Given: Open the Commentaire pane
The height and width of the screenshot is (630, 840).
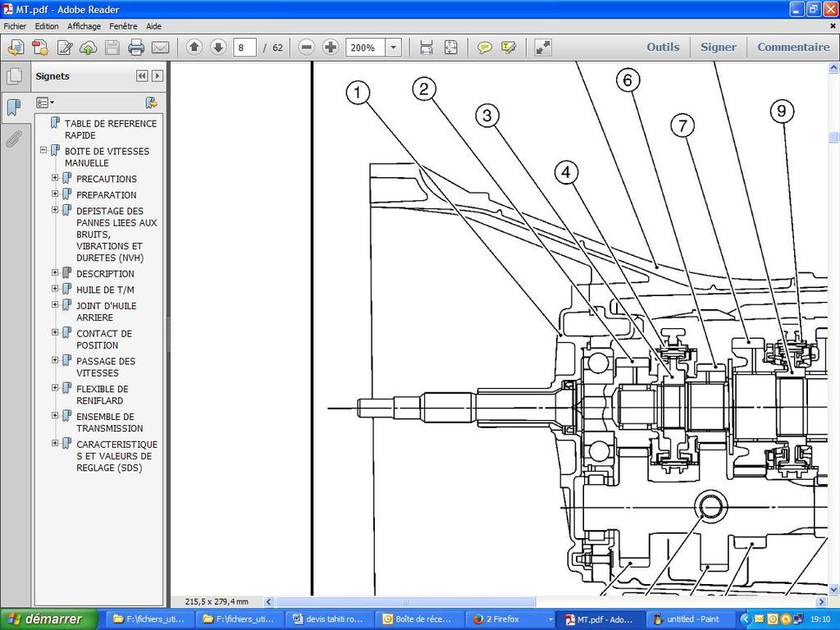Looking at the screenshot, I should pos(792,47).
